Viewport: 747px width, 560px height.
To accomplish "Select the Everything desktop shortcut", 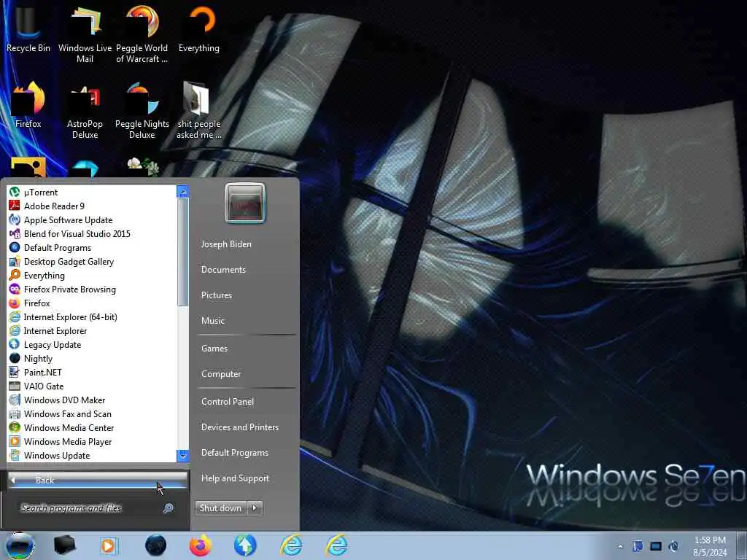I will [198, 28].
